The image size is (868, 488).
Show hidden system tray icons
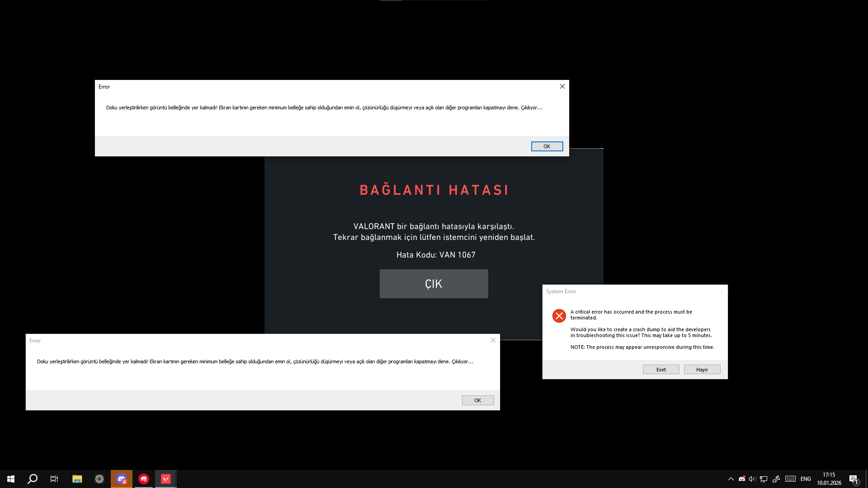[731, 479]
